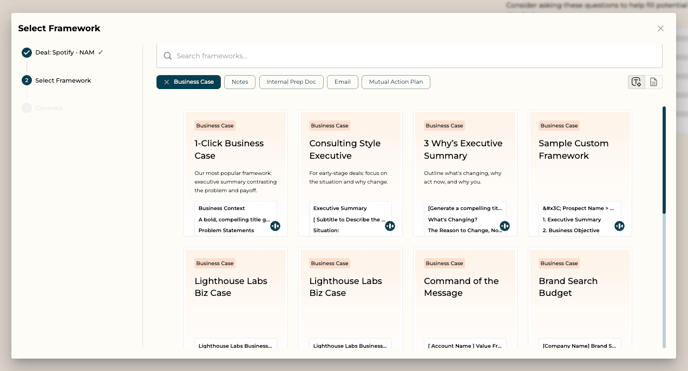688x371 pixels.
Task: Switch to custom frameworks view icon
Action: tap(636, 82)
